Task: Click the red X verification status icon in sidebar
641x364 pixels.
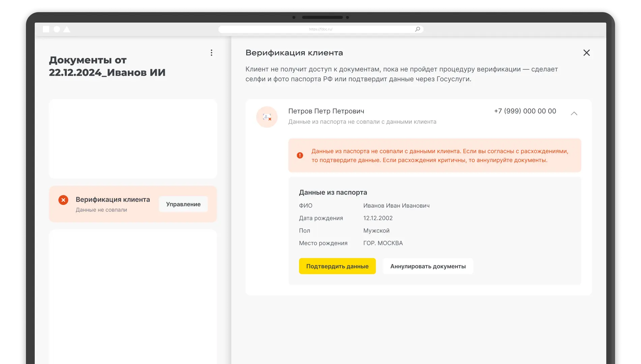Action: tap(63, 200)
